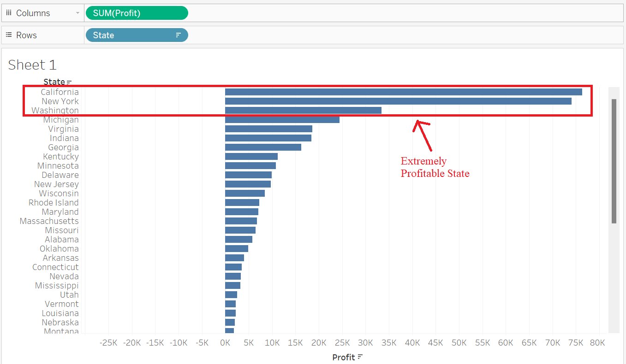The width and height of the screenshot is (626, 364).
Task: Select California's profit bar
Action: coord(401,92)
